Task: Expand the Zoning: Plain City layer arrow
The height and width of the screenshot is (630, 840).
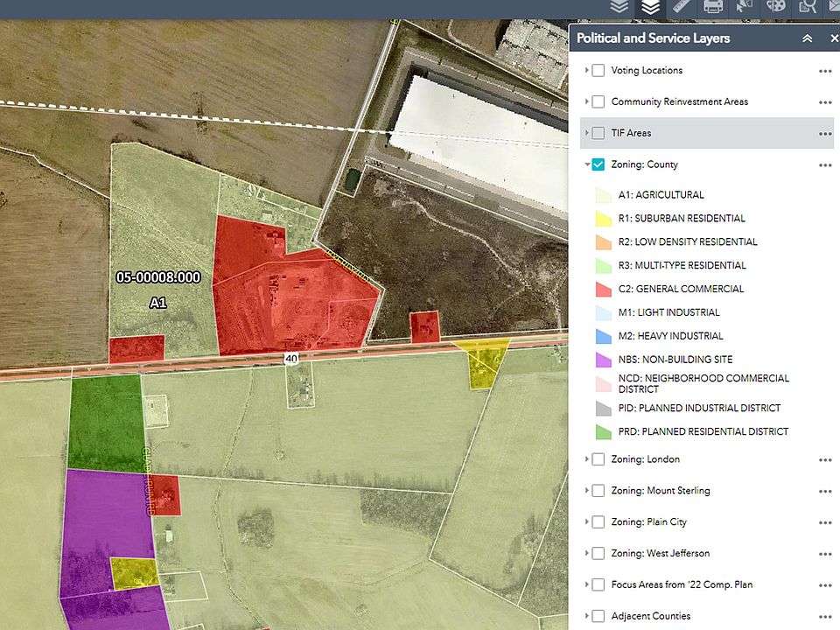Action: coord(587,522)
